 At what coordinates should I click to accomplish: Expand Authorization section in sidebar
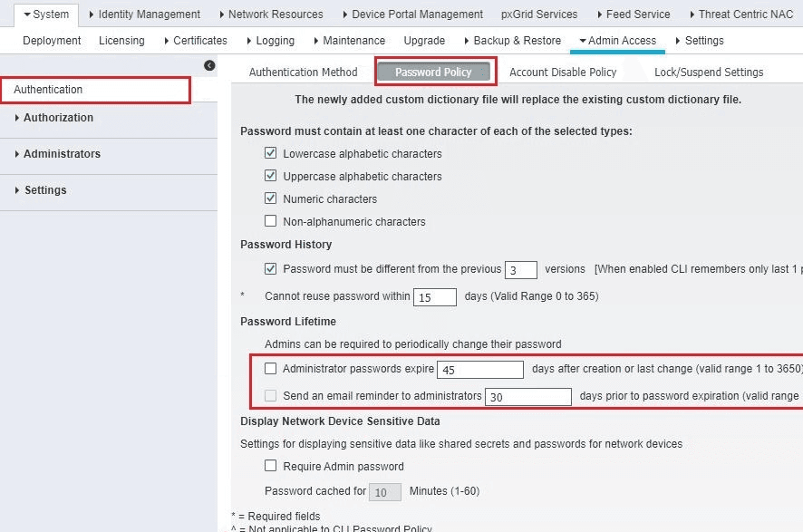coord(58,118)
